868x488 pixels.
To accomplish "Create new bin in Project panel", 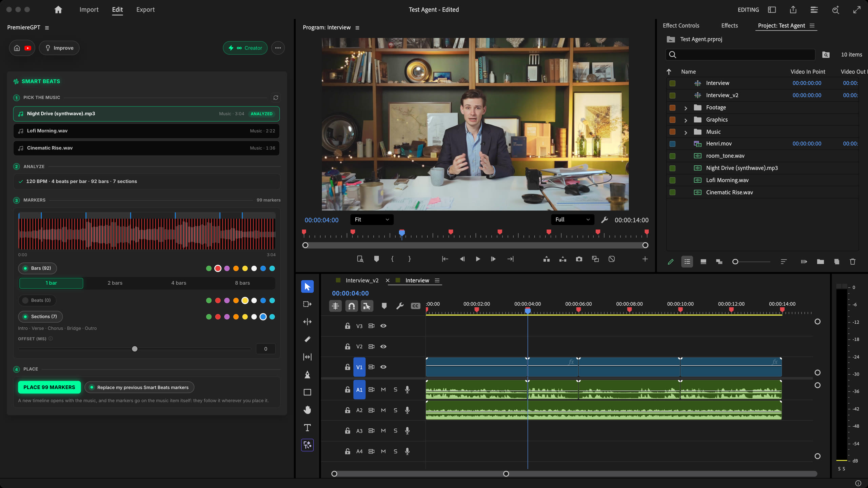I will (x=820, y=262).
